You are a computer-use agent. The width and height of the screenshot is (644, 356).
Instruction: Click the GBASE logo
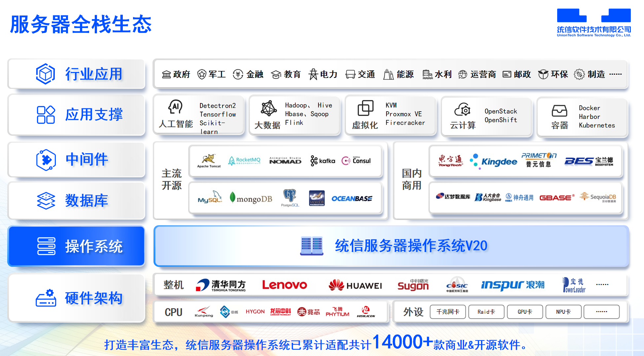tap(557, 197)
